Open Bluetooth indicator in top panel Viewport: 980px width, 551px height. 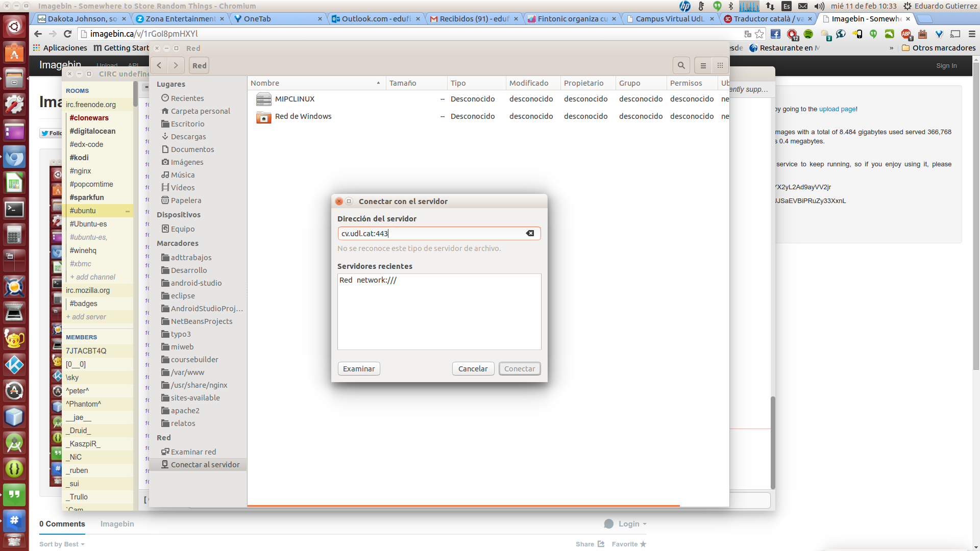pyautogui.click(x=731, y=6)
